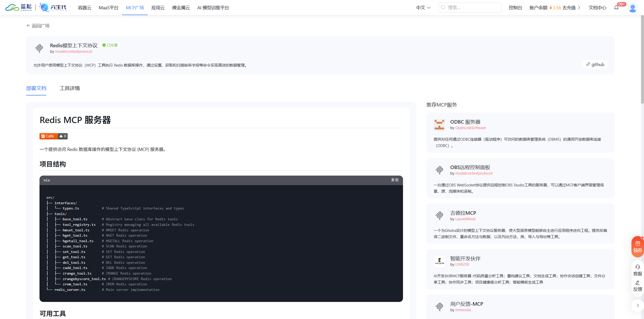Go back via 返回广场 link
The width and height of the screenshot is (644, 319).
[38, 26]
